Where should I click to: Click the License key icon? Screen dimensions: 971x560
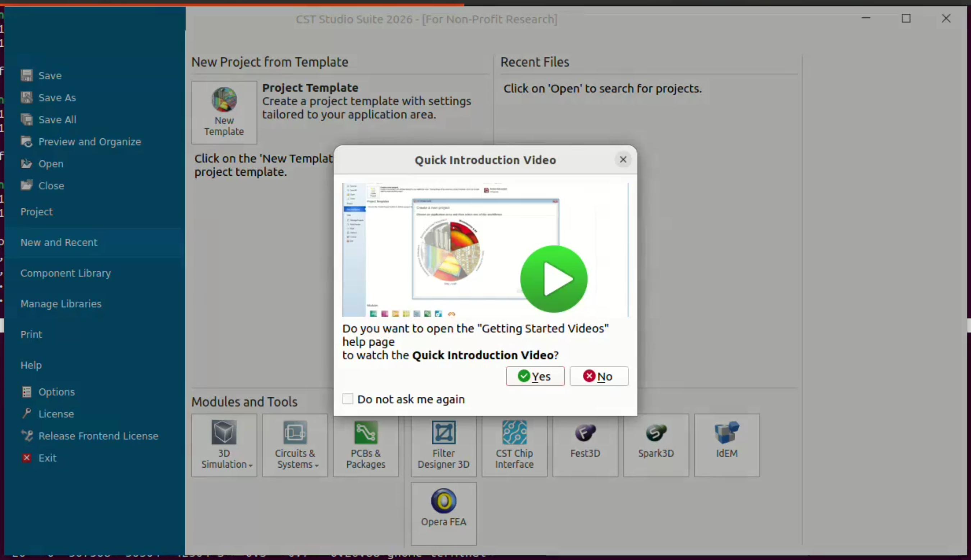click(27, 413)
